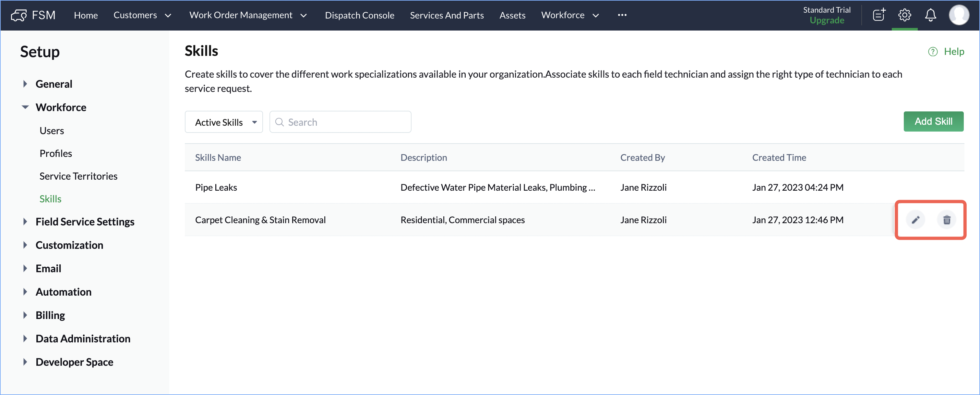Open the Active Skills filter dropdown

pyautogui.click(x=224, y=122)
